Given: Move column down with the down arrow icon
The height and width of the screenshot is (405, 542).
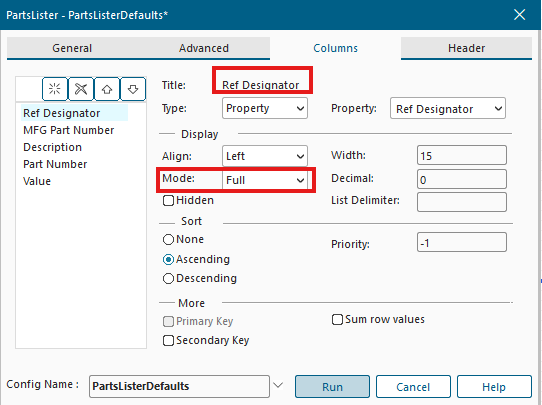Looking at the screenshot, I should 133,89.
